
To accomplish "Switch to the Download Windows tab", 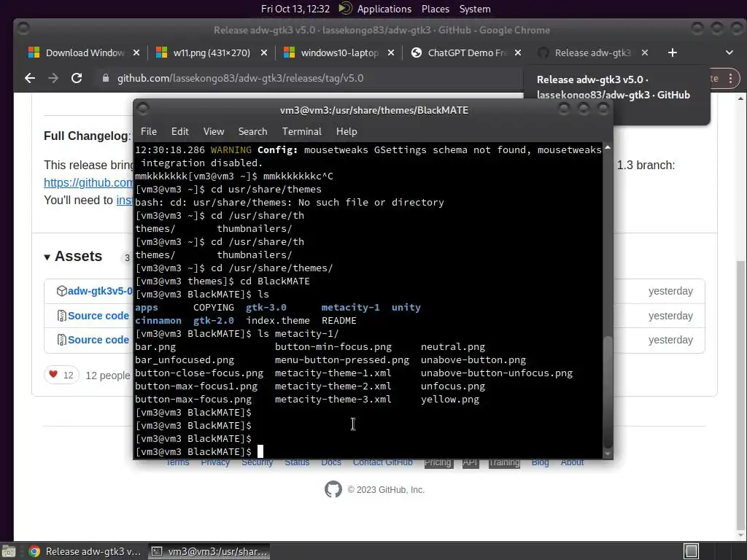I will (85, 52).
